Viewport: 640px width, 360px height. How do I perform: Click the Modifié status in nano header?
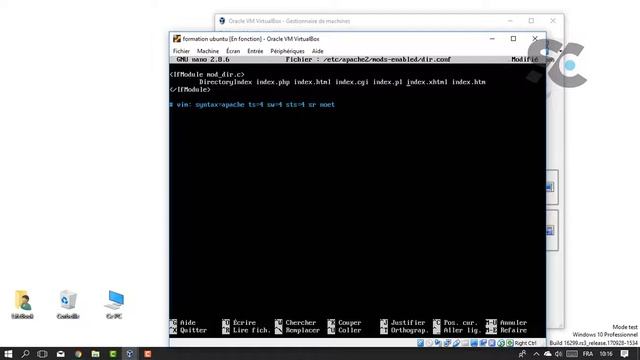tap(525, 60)
